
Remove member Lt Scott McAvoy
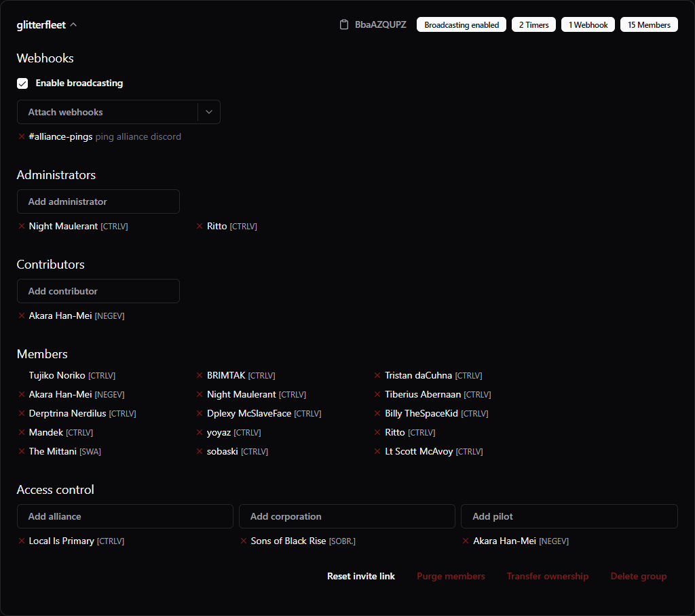click(x=378, y=451)
